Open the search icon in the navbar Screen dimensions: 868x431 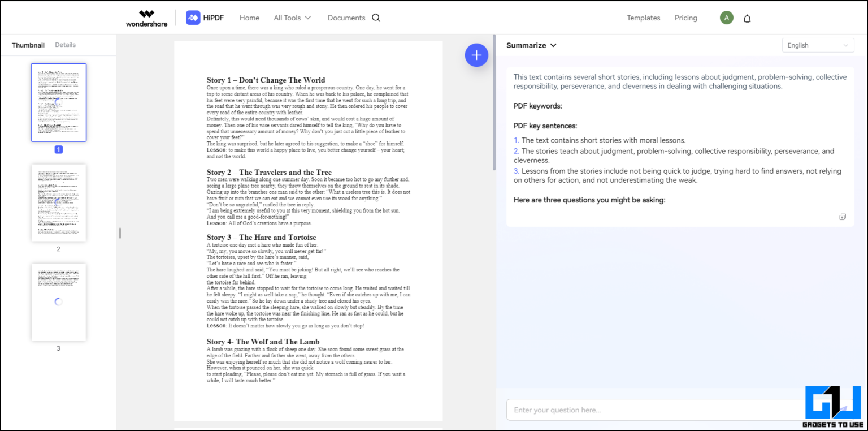point(376,18)
